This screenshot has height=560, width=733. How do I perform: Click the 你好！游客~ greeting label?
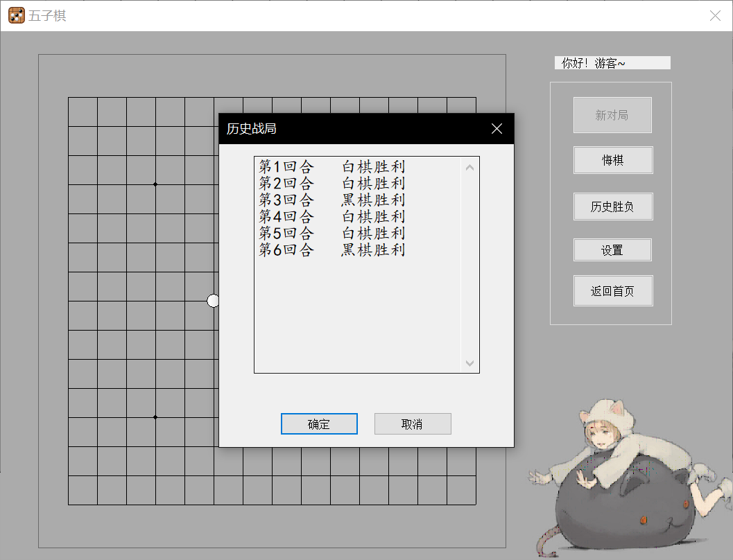click(x=612, y=62)
